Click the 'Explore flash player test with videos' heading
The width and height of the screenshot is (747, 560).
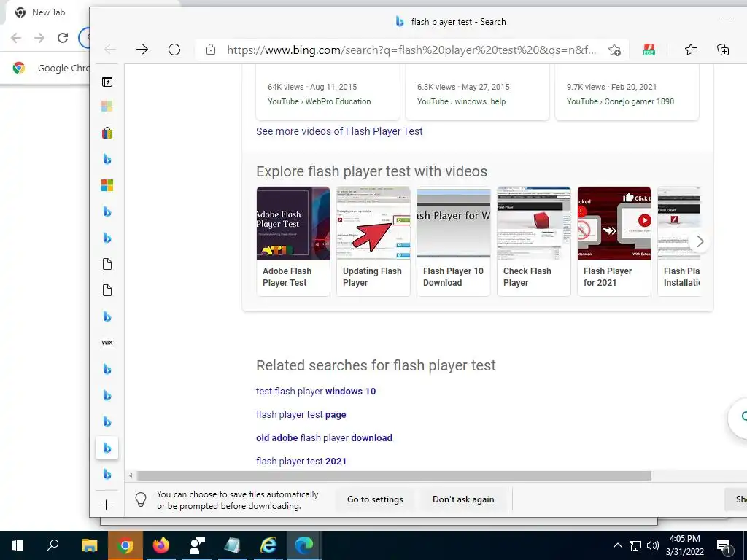pos(371,171)
